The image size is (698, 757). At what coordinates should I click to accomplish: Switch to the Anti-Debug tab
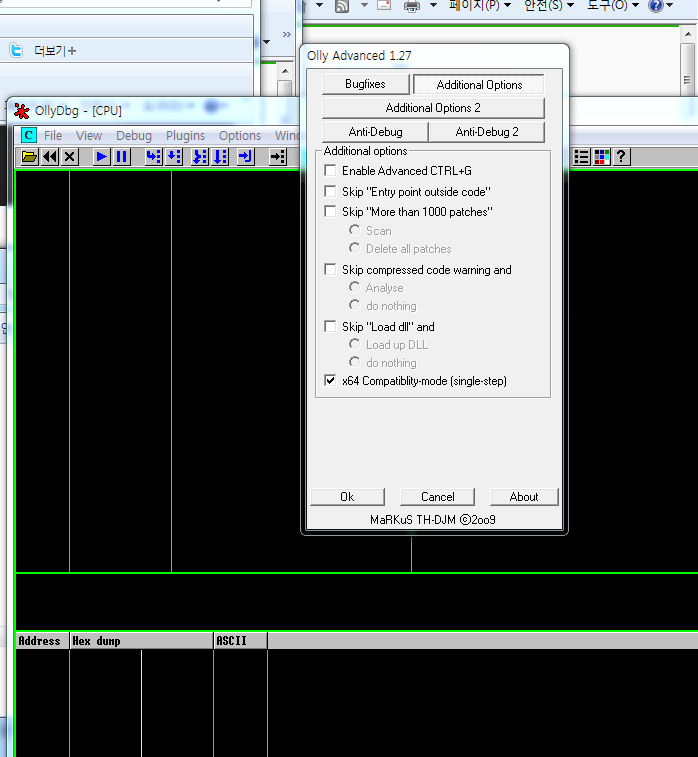point(376,132)
